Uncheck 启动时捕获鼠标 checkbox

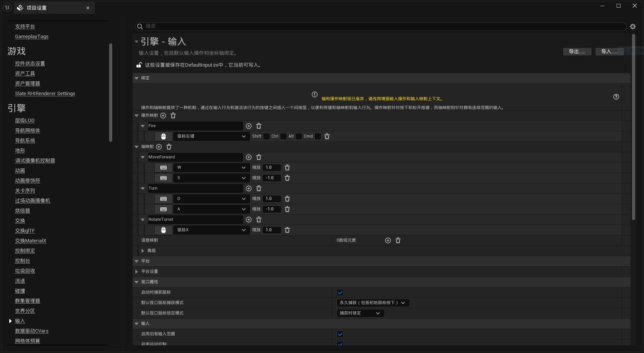[x=340, y=292]
